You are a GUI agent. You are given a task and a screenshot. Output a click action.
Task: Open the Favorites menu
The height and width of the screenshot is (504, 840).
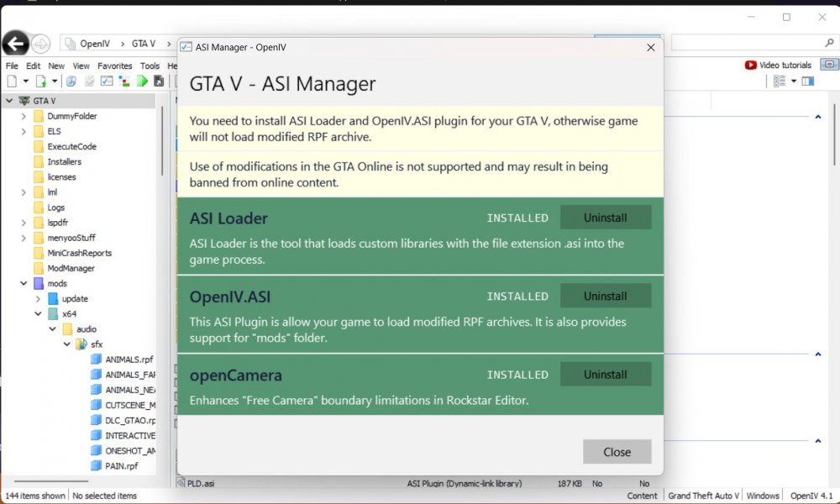coord(114,66)
